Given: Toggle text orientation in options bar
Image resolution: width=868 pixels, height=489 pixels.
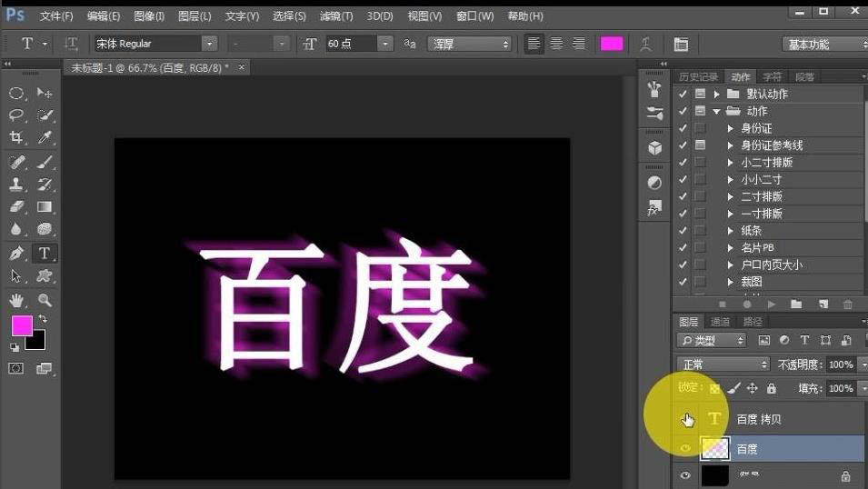Looking at the screenshot, I should tap(72, 44).
